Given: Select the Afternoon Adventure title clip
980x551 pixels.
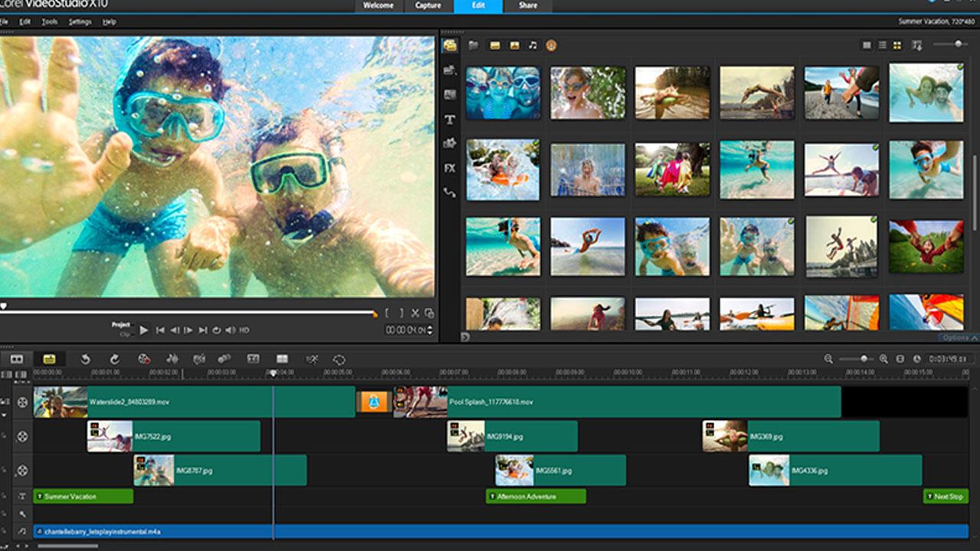Looking at the screenshot, I should [536, 497].
